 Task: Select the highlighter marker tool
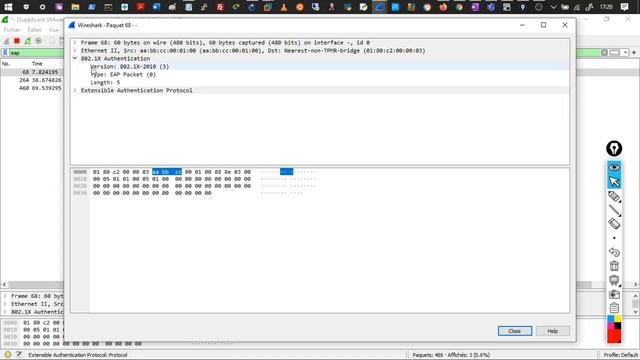(x=614, y=196)
